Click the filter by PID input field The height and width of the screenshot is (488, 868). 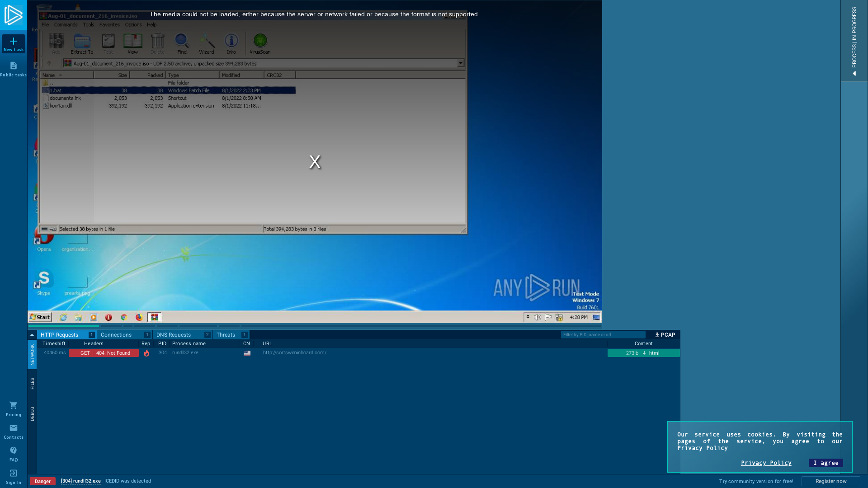pyautogui.click(x=604, y=335)
